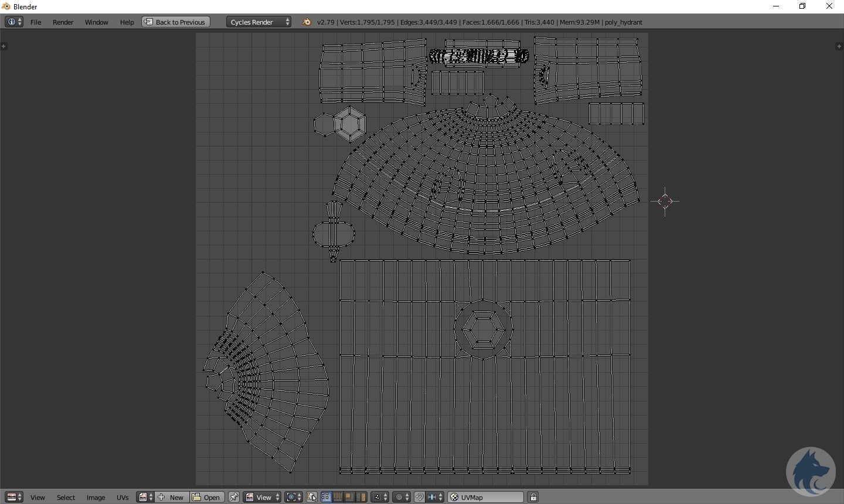Open the UVs menu
Screen dimensions: 844x504
tap(122, 498)
